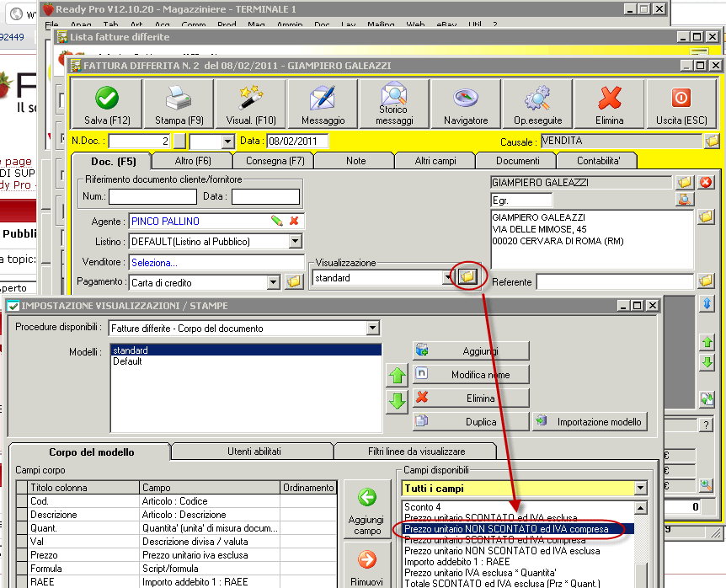726x588 pixels.
Task: Click the Duplica button
Action: [x=471, y=421]
